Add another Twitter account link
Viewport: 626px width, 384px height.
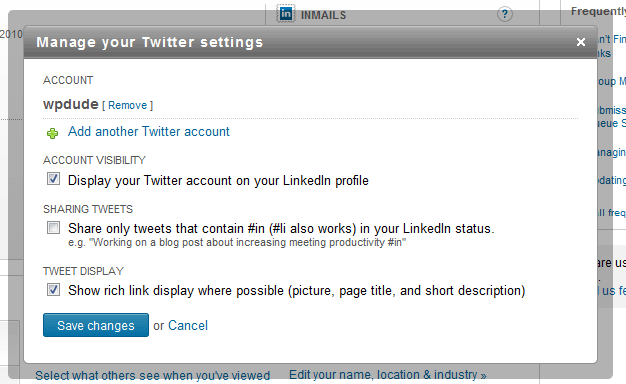click(149, 131)
